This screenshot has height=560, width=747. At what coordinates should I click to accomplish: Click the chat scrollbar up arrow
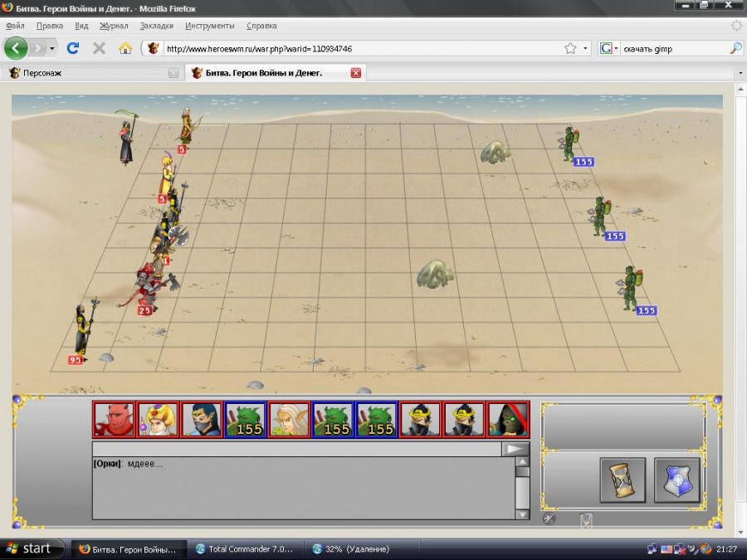tap(523, 461)
